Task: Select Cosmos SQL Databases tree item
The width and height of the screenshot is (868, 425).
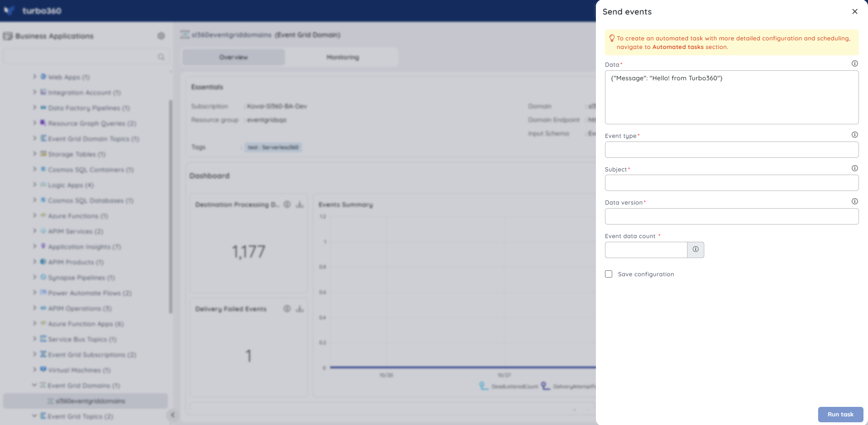Action: (x=91, y=200)
